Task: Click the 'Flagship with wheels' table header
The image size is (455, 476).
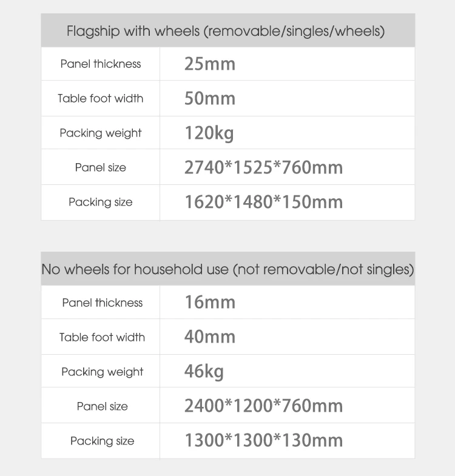Action: coord(226,31)
